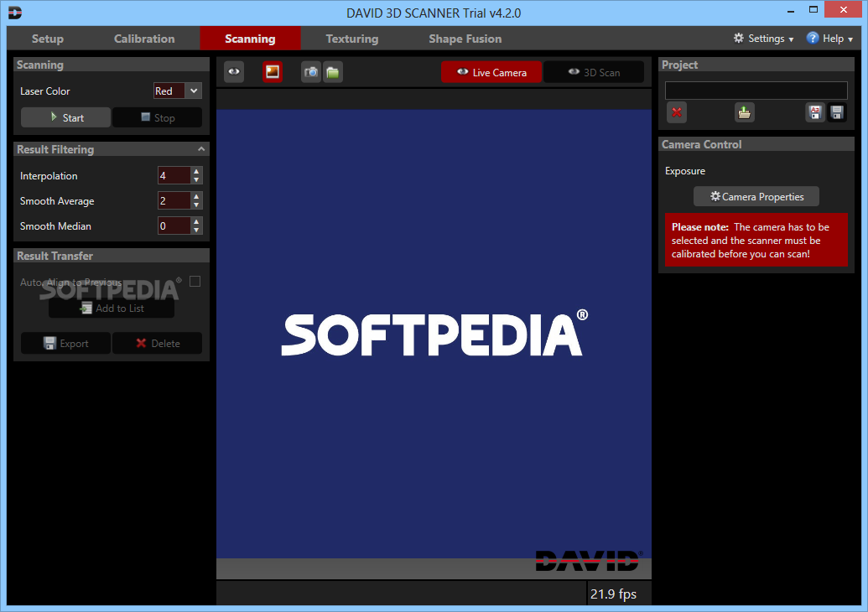Viewport: 868px width, 612px height.
Task: Open Camera Properties
Action: point(756,196)
